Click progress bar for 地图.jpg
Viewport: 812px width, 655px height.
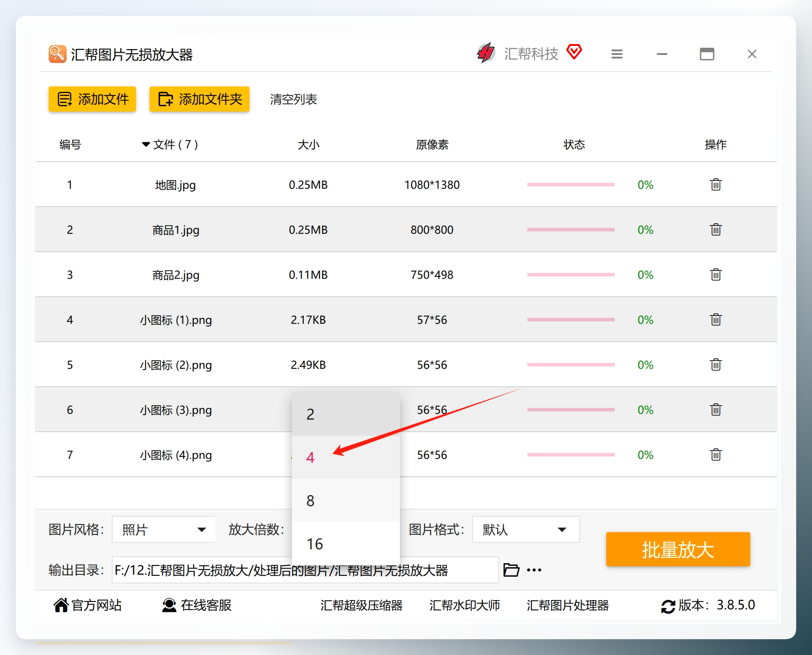pyautogui.click(x=571, y=185)
